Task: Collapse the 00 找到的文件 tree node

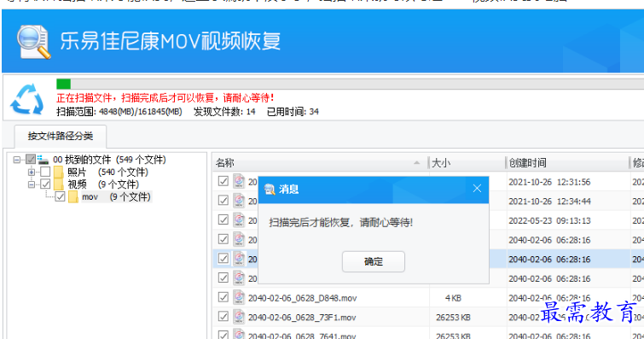Action: pos(17,160)
